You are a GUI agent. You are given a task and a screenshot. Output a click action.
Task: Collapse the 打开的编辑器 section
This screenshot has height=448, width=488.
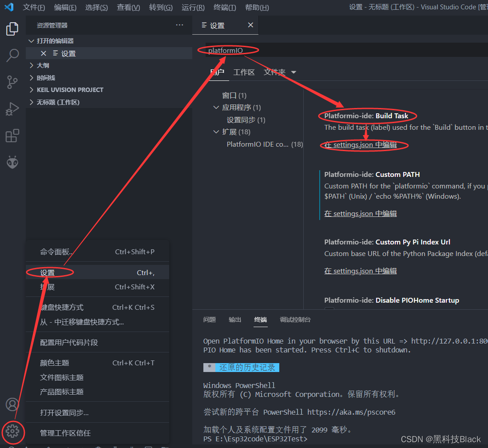[x=31, y=41]
